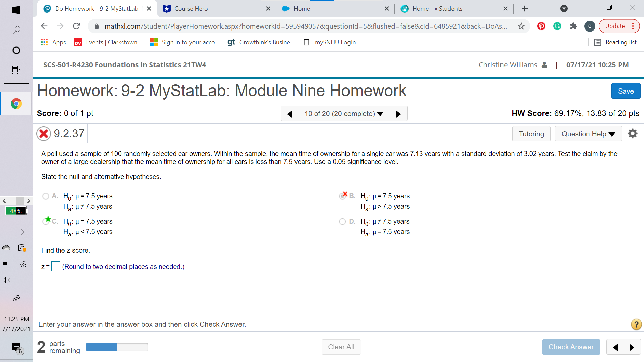Open the Question Help dropdown
644x362 pixels.
pyautogui.click(x=588, y=134)
